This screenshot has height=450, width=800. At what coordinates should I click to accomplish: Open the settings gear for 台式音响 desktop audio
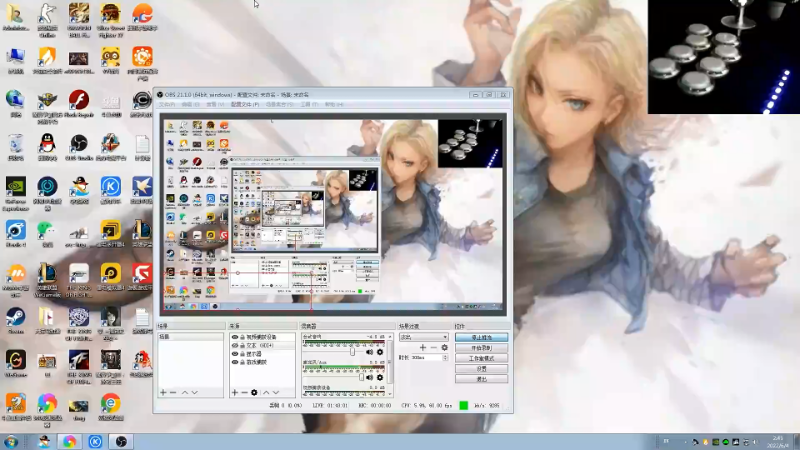[380, 352]
